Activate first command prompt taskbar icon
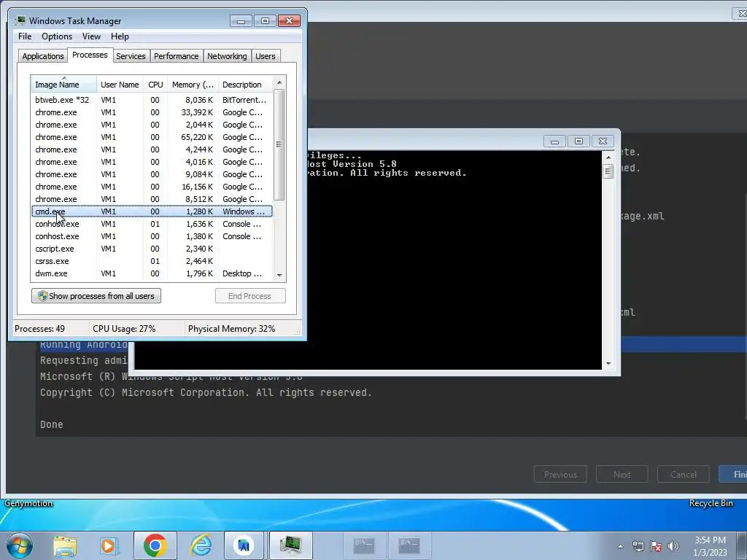 [x=365, y=545]
